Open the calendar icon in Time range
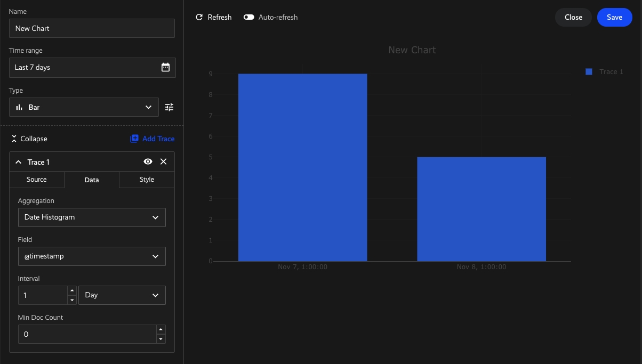Screen dimensions: 642x364 coord(165,67)
